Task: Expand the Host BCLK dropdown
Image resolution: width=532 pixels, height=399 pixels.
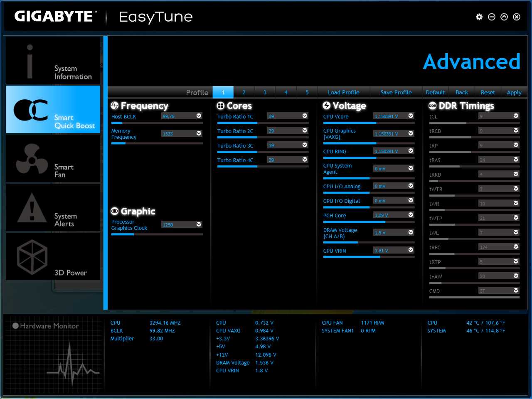Action: (199, 116)
